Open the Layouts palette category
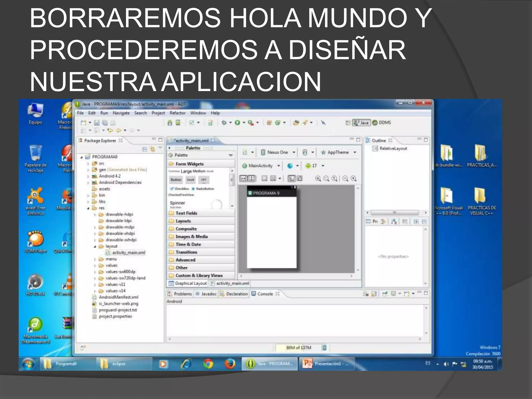 click(201, 221)
